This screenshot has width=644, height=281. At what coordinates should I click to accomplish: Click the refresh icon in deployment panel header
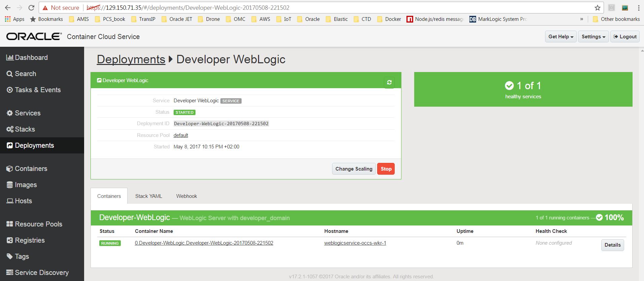point(389,82)
